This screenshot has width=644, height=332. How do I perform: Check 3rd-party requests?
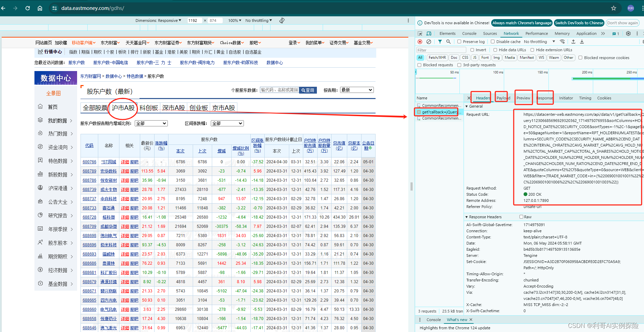point(459,65)
